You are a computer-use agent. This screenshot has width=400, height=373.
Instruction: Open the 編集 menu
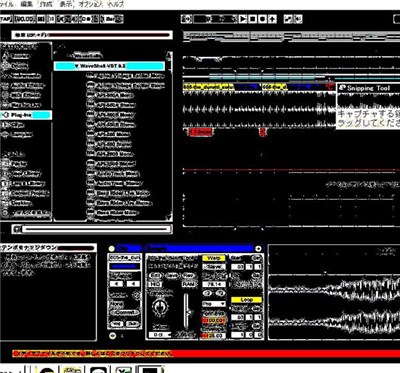click(x=26, y=4)
